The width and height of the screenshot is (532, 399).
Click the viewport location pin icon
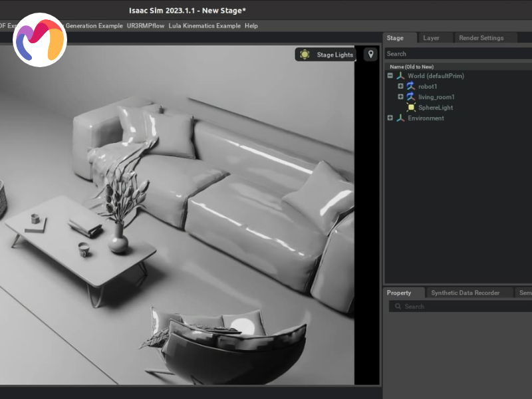click(370, 55)
